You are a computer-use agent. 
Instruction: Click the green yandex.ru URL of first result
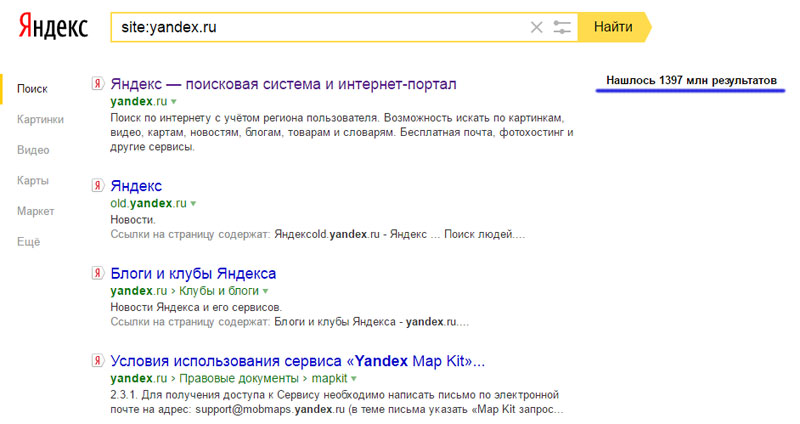(139, 101)
